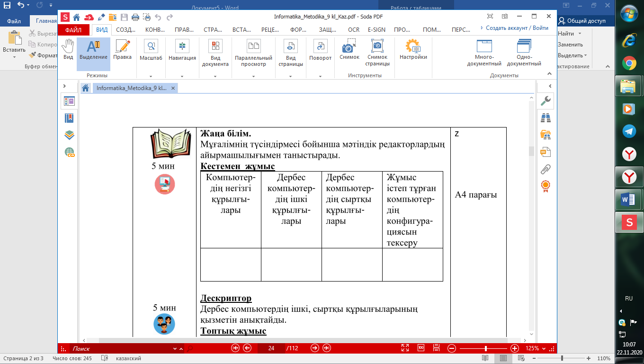Click Заменить in the Word ribbon
The width and height of the screenshot is (644, 364).
pyautogui.click(x=570, y=45)
